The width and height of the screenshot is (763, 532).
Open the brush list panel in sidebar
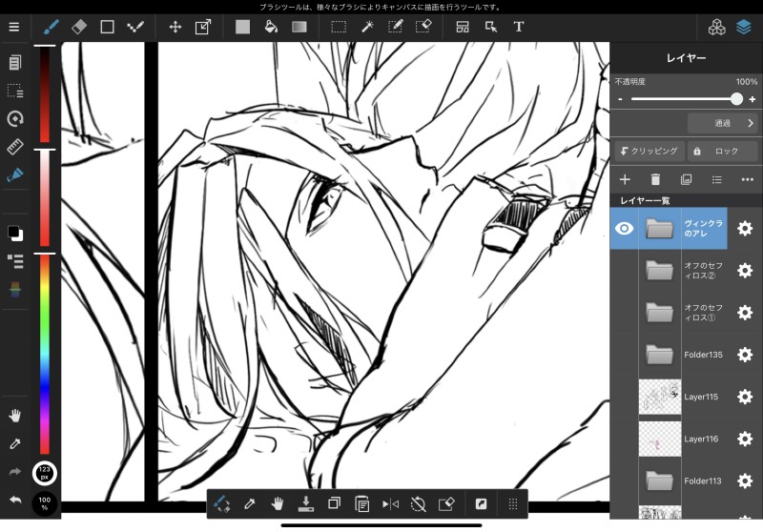click(15, 261)
